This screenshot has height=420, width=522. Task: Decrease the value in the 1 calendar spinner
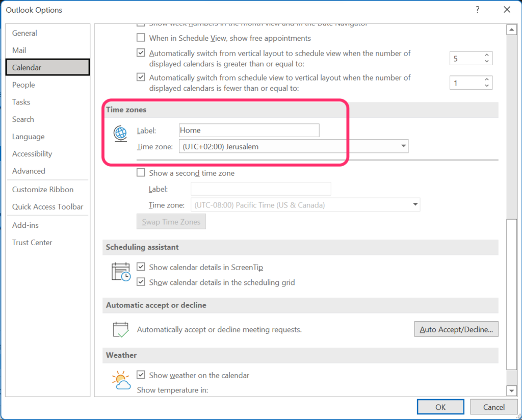pyautogui.click(x=487, y=86)
